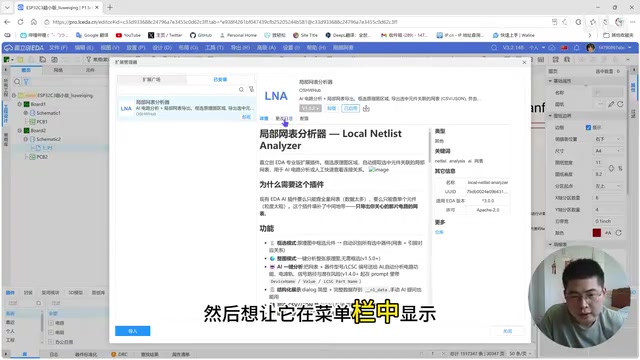
Task: Open the GitHub bookmark
Action: 201,36
